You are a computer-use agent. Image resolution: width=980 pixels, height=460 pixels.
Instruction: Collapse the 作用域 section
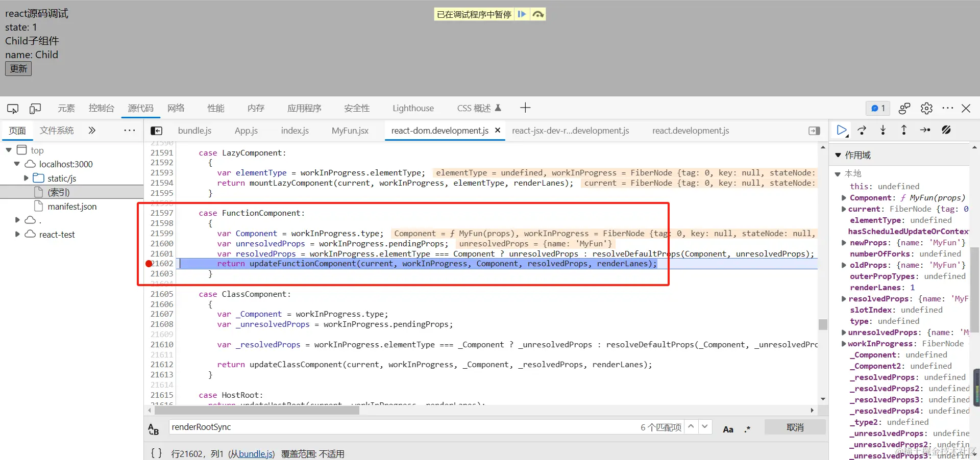pyautogui.click(x=838, y=155)
